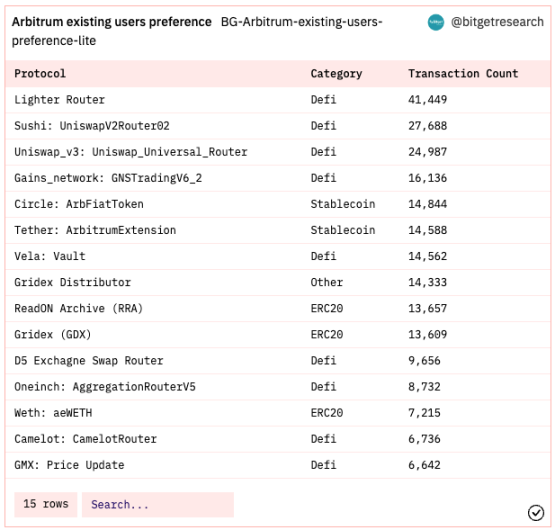Click the Circle: ArbFiatToken row
Viewport: 555px width, 530px height.
278,204
